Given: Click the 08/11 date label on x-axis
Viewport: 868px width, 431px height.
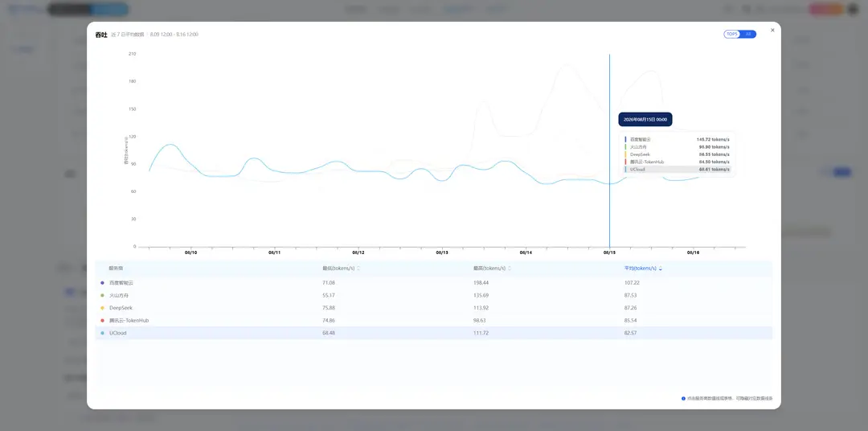Looking at the screenshot, I should coord(275,252).
